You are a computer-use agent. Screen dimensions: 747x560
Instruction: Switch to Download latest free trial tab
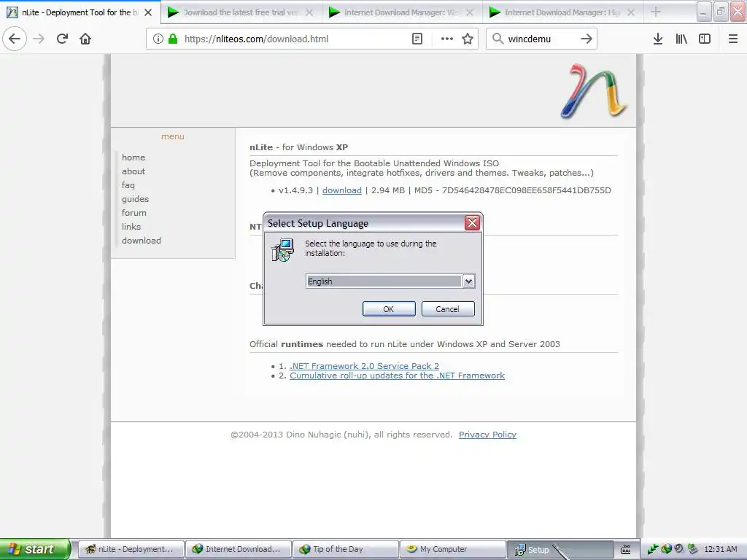(241, 12)
